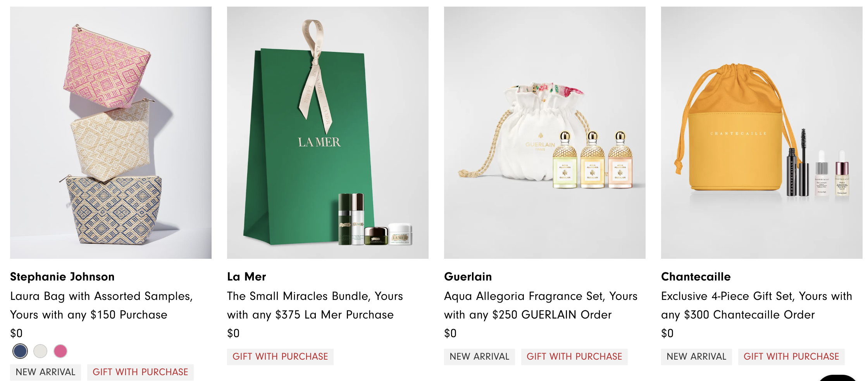
Task: Click Gift With Purchase tag under La Mer
Action: [280, 357]
